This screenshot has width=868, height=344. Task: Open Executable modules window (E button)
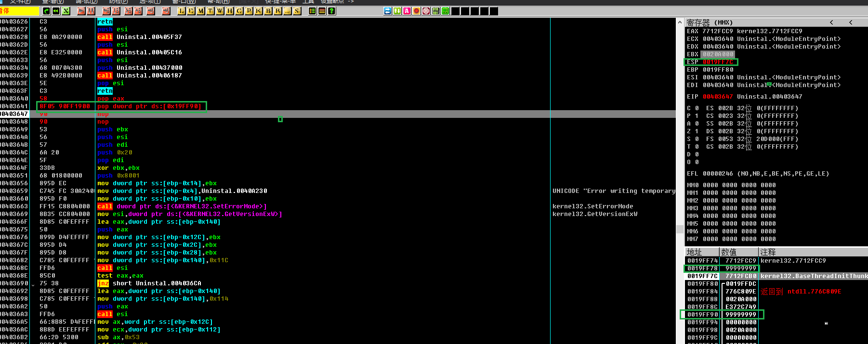191,11
